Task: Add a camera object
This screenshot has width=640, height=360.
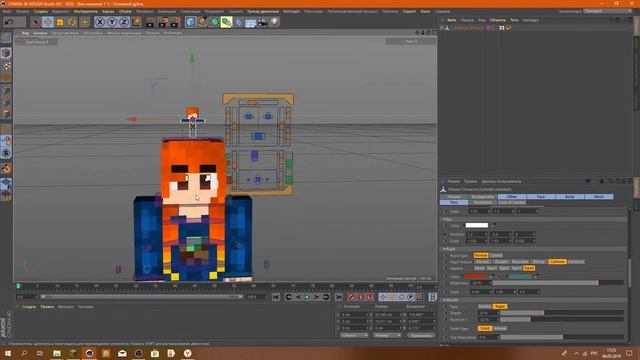Action: tap(262, 22)
